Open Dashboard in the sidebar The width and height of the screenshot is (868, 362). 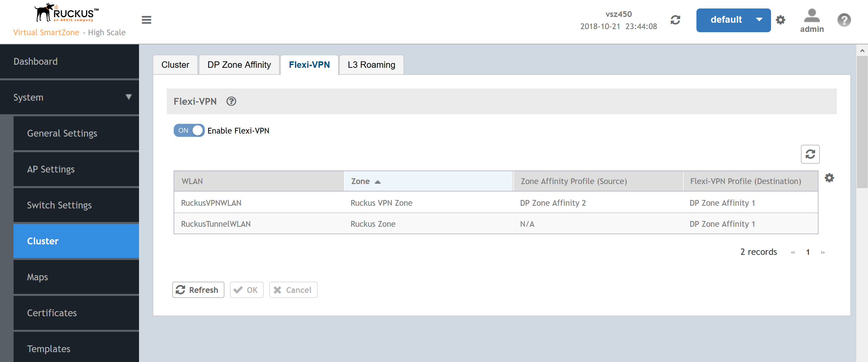[x=70, y=61]
